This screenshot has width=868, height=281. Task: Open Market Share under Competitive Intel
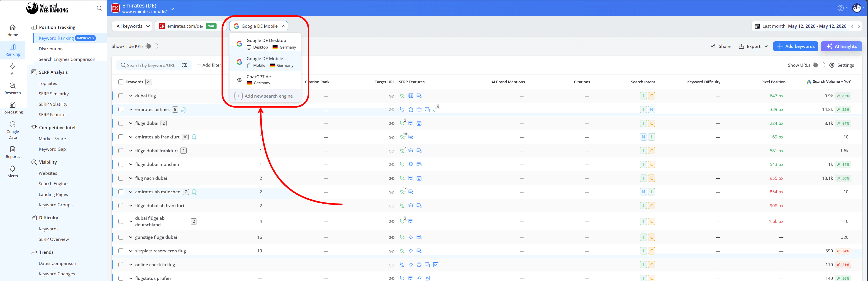[52, 139]
